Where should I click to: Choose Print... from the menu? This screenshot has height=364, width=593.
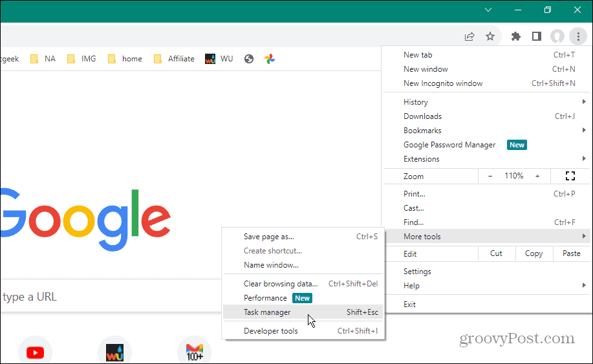[x=486, y=193]
